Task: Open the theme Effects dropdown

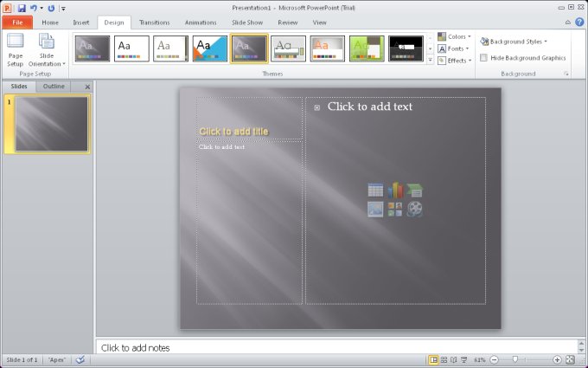Action: [x=455, y=61]
